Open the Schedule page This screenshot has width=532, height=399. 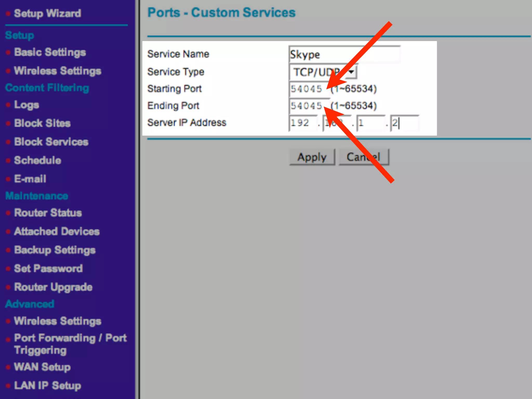coord(38,160)
